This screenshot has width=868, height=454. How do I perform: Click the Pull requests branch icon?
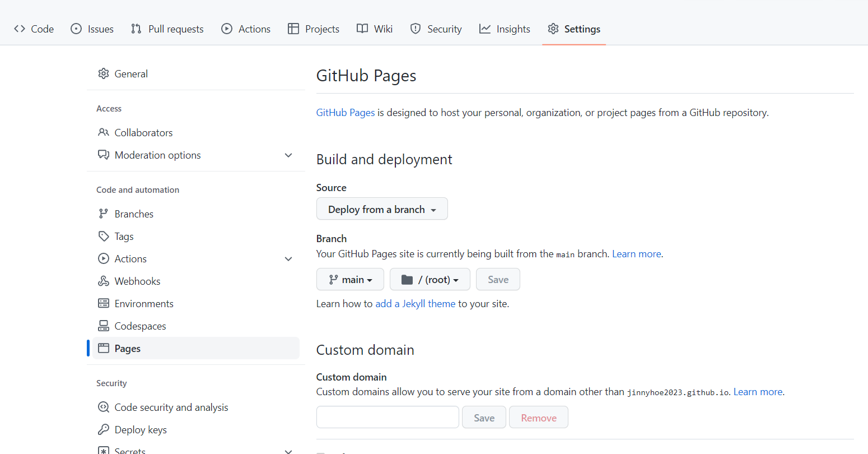click(x=136, y=29)
